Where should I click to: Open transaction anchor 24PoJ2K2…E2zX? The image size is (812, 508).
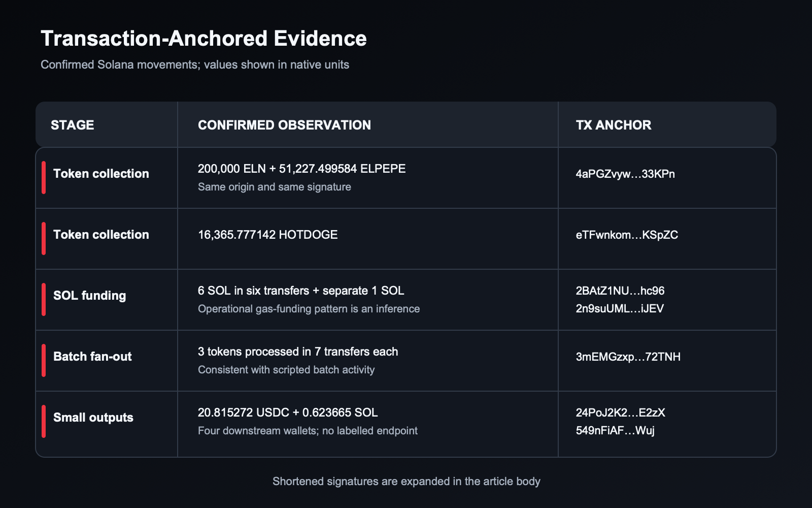(620, 412)
